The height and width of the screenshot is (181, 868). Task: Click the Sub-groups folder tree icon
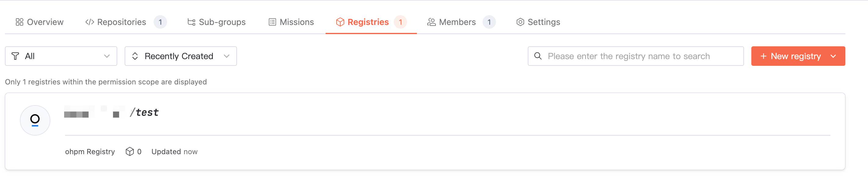[x=191, y=22]
